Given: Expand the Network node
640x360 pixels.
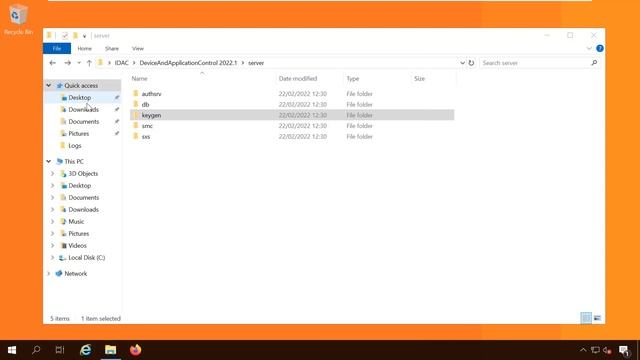Looking at the screenshot, I should coord(49,273).
